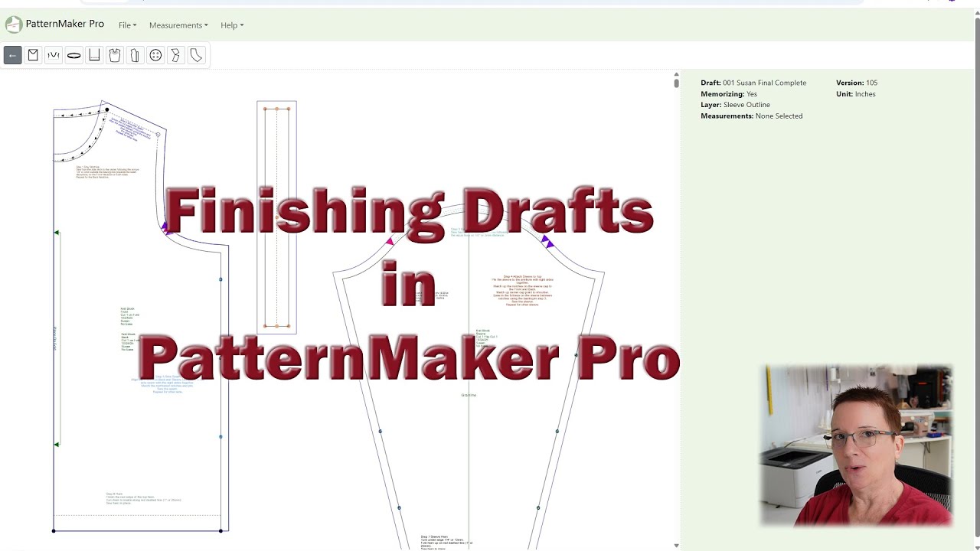Select the side bodice panel tool icon
The height and width of the screenshot is (551, 980).
point(135,55)
